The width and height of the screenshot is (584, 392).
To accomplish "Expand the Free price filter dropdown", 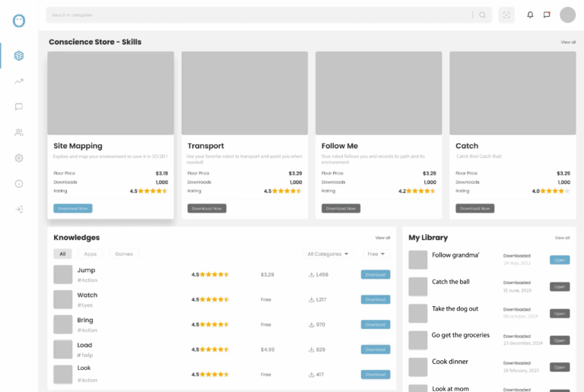I will click(376, 254).
